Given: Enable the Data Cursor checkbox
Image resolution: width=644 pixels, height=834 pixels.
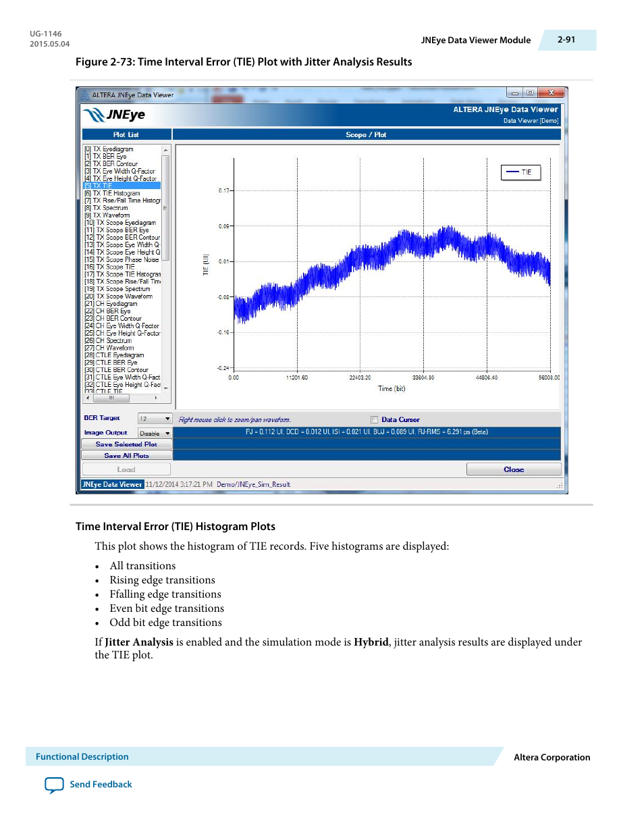Looking at the screenshot, I should [x=374, y=419].
